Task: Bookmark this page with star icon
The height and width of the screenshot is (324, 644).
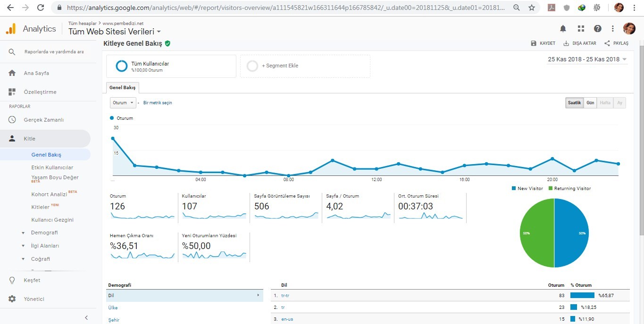Action: [x=532, y=8]
